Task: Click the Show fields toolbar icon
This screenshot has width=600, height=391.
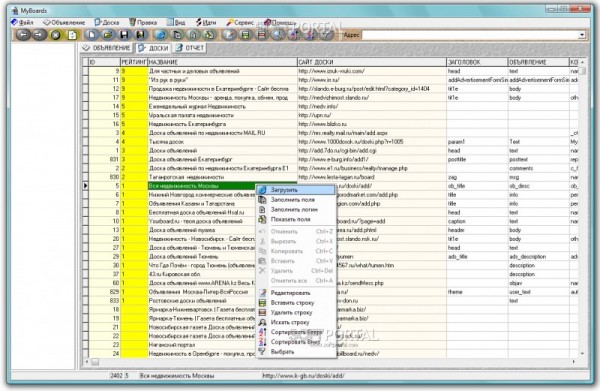Action: click(x=209, y=35)
